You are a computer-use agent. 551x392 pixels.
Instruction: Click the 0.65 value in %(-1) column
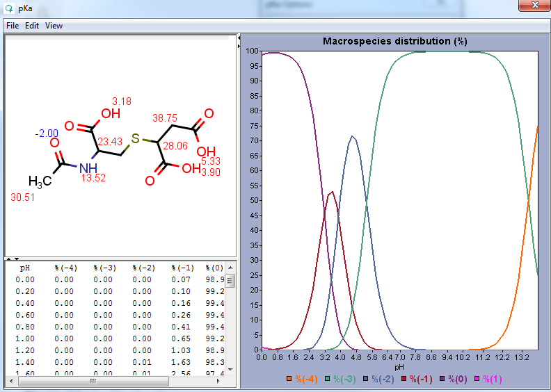coord(181,338)
